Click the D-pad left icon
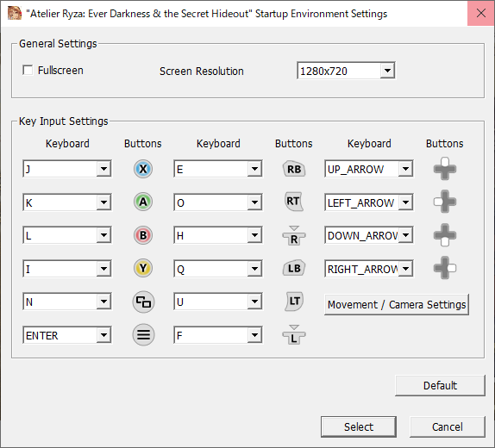Image resolution: width=495 pixels, height=448 pixels. 445,202
